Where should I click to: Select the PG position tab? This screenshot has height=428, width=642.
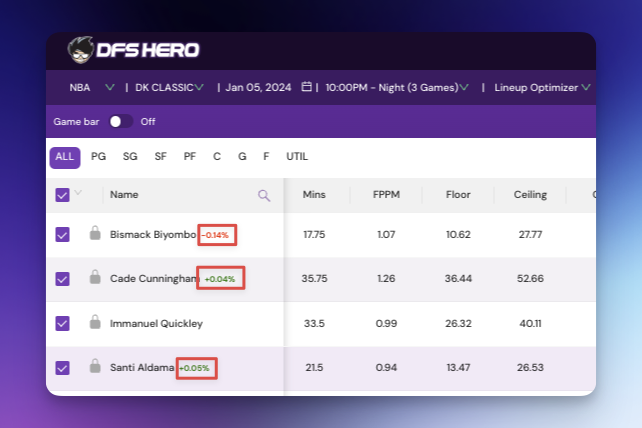pyautogui.click(x=98, y=156)
